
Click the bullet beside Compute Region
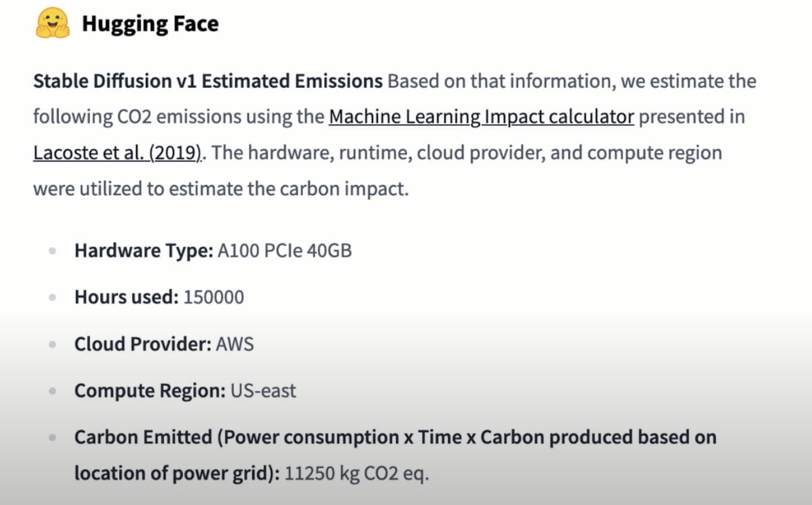[53, 391]
